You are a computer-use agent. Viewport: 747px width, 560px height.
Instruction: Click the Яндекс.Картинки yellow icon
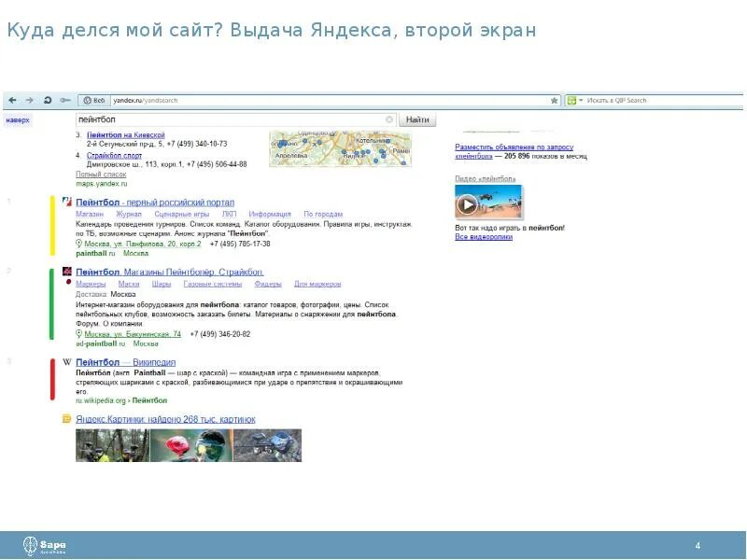[x=66, y=419]
